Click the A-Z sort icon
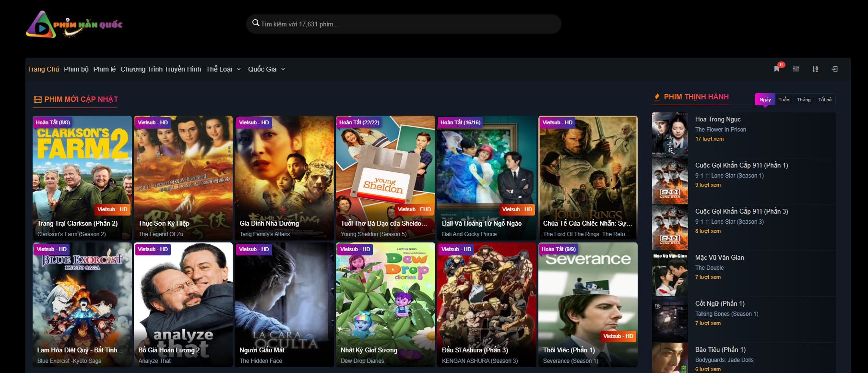This screenshot has height=373, width=868. point(815,69)
